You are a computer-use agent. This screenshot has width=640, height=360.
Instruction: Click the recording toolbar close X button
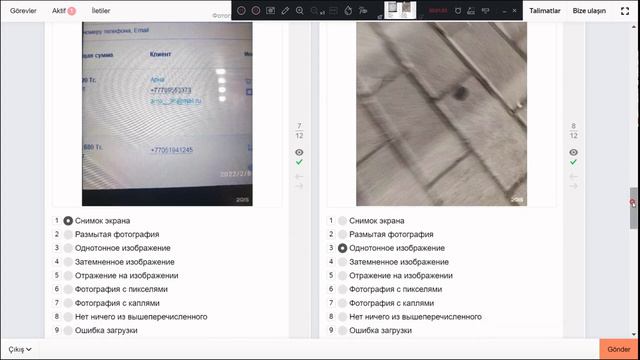[x=514, y=11]
